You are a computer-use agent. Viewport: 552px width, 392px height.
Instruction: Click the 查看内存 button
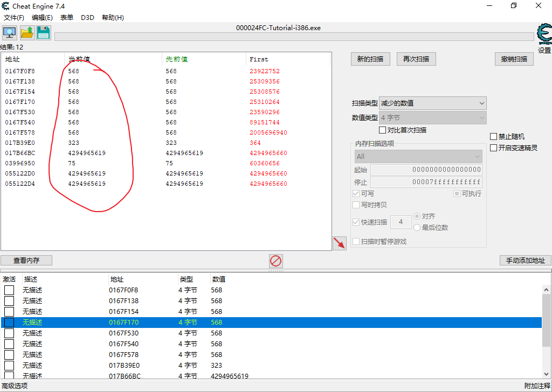pos(26,261)
